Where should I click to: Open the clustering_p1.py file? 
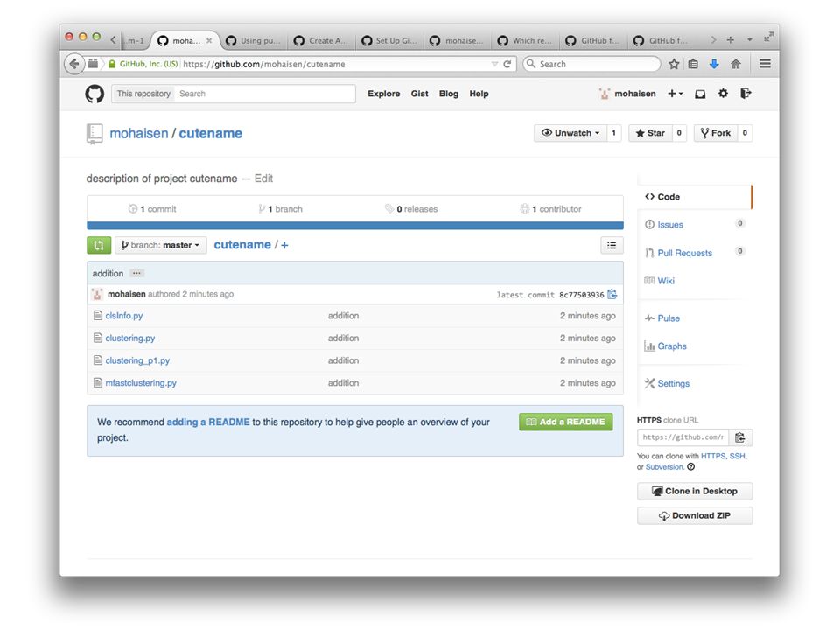[x=137, y=360]
